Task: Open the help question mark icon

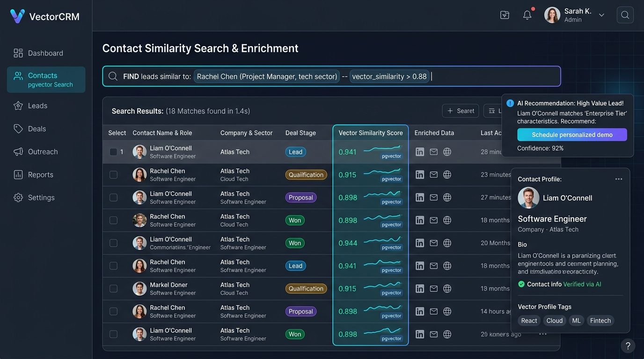Action: tap(628, 346)
